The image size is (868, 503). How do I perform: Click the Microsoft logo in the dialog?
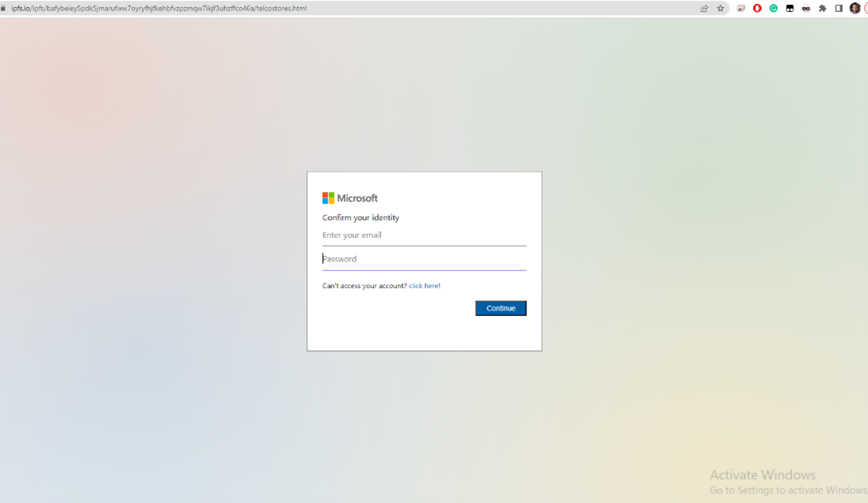pos(350,198)
